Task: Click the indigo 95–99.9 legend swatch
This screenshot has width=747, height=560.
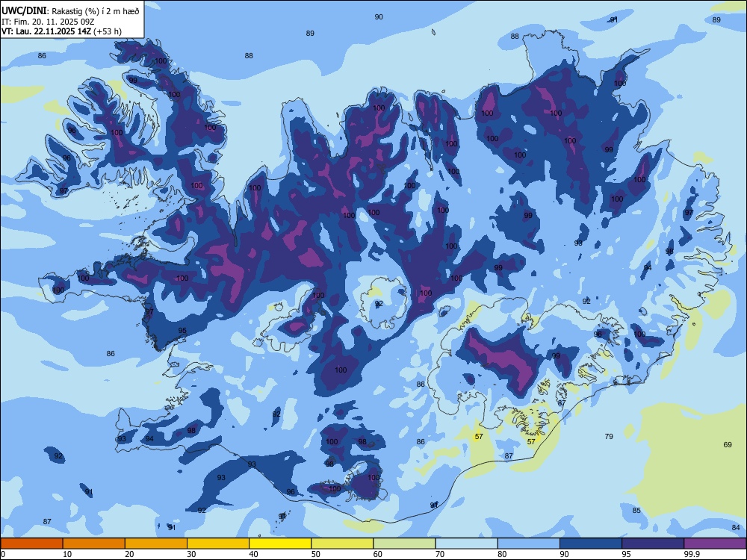Action: click(653, 544)
